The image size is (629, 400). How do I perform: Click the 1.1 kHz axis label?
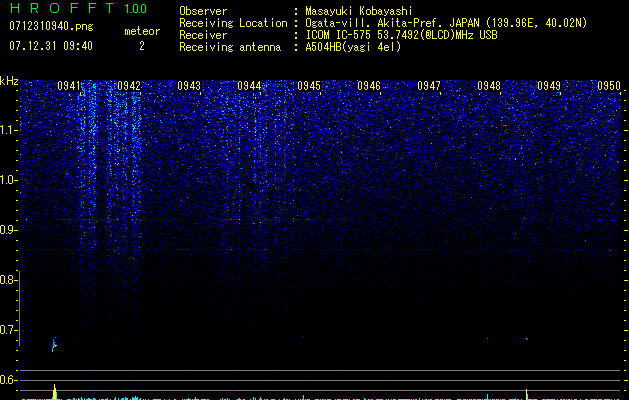[x=8, y=130]
